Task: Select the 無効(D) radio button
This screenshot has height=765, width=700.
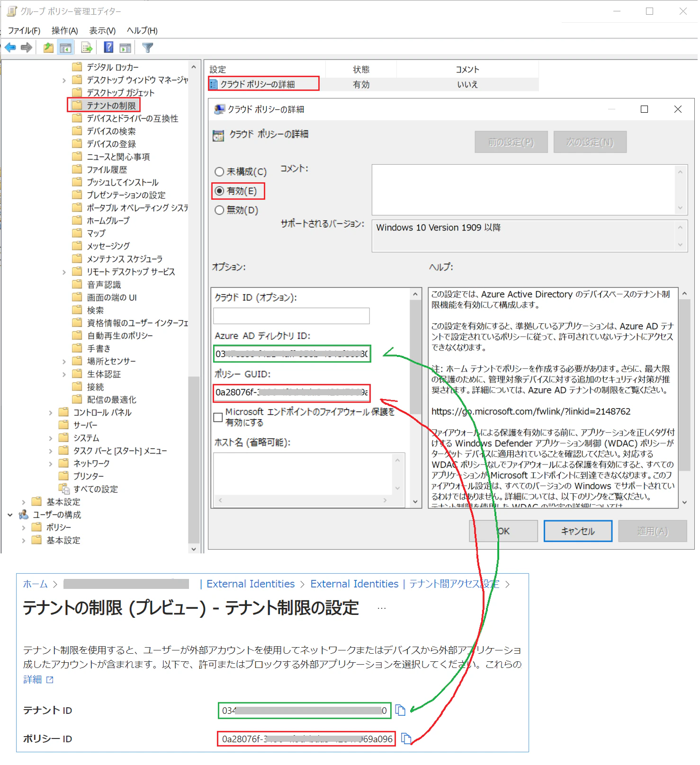Action: (219, 210)
